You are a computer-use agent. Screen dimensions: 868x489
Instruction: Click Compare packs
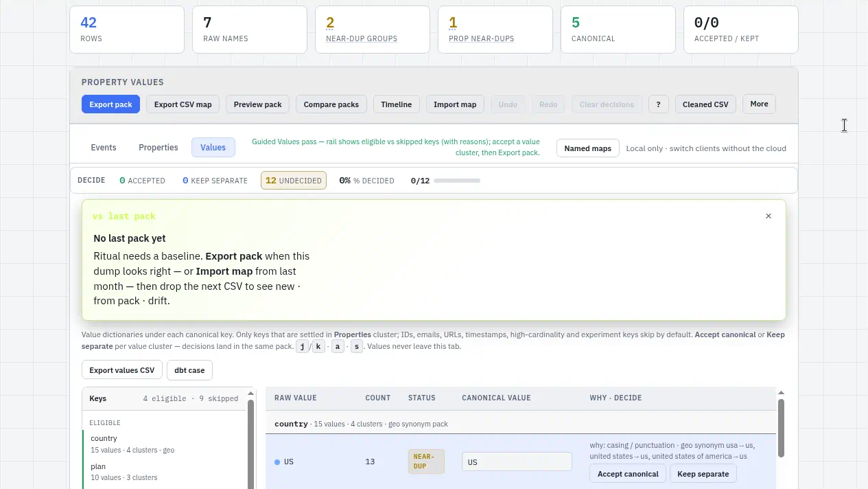pyautogui.click(x=331, y=104)
